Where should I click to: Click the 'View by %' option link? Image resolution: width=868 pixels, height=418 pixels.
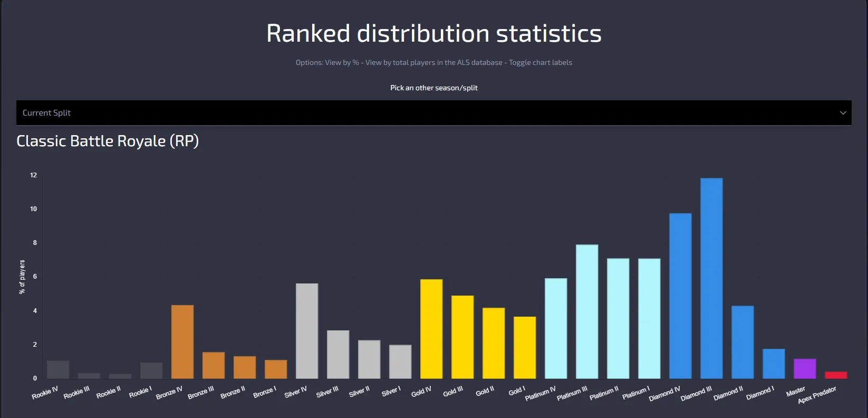342,63
